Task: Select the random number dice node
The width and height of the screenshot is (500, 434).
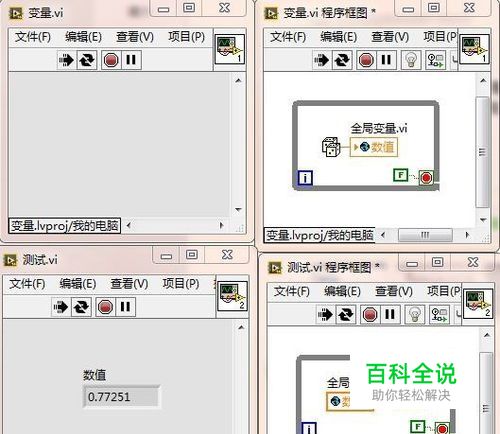Action: 331,147
